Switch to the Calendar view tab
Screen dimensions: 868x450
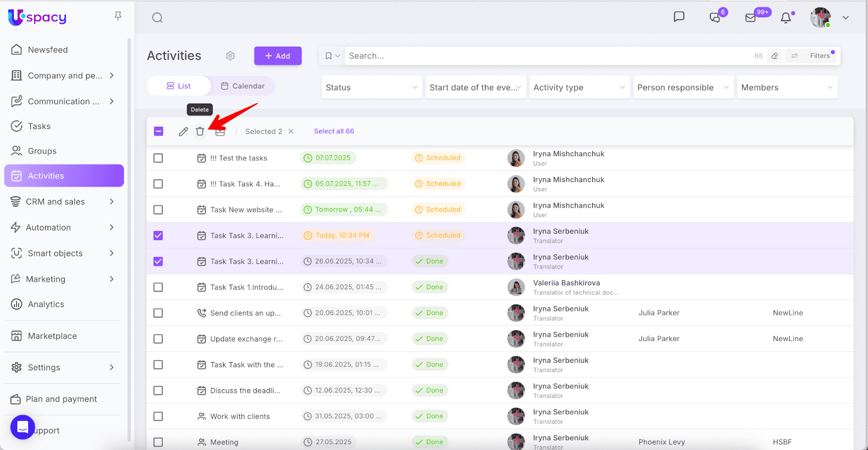tap(242, 86)
